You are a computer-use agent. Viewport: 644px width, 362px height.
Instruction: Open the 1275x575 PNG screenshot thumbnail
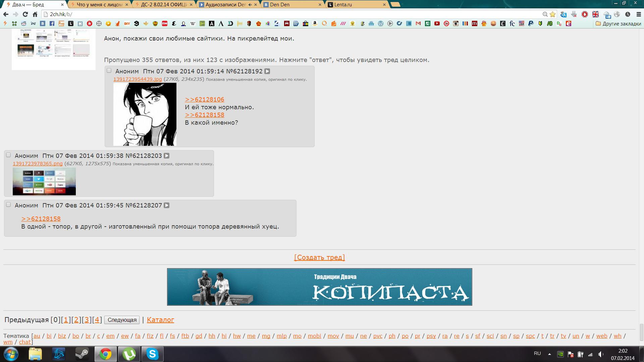(44, 181)
